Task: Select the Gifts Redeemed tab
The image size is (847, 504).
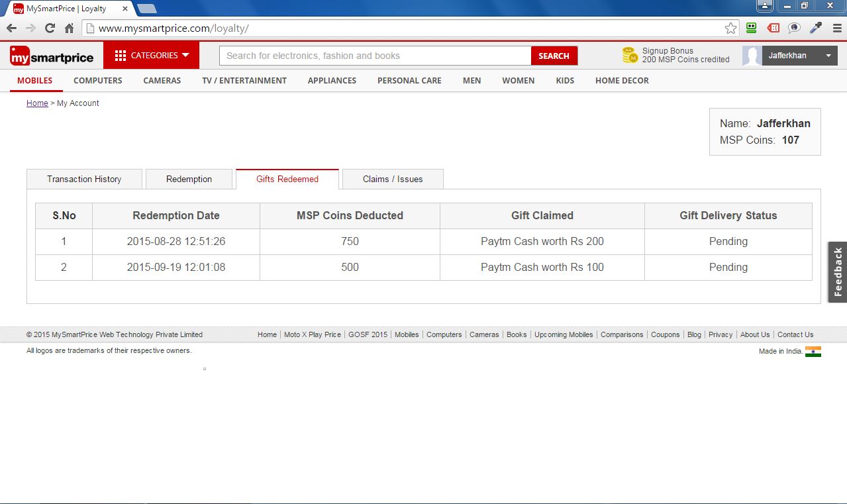Action: 287,179
